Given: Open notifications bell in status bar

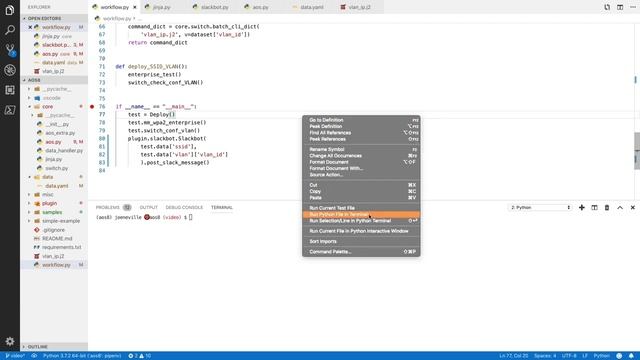Looking at the screenshot, I should click(631, 356).
